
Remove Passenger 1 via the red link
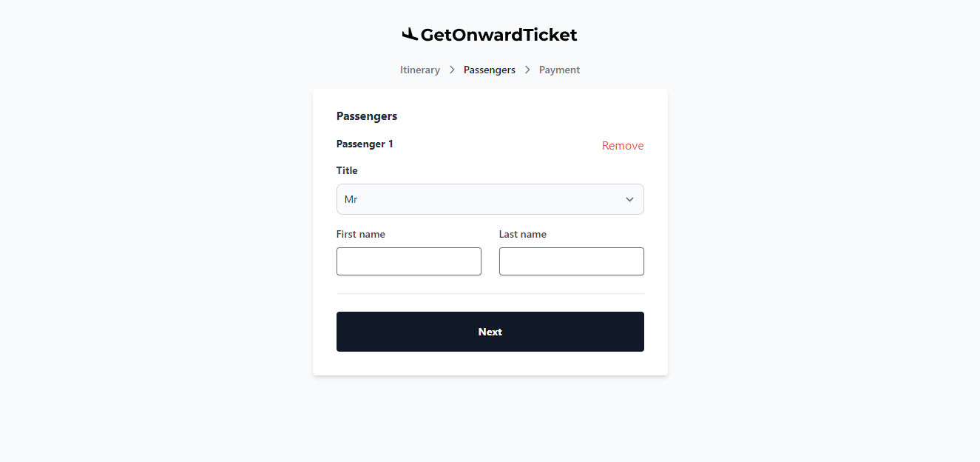[x=623, y=146]
